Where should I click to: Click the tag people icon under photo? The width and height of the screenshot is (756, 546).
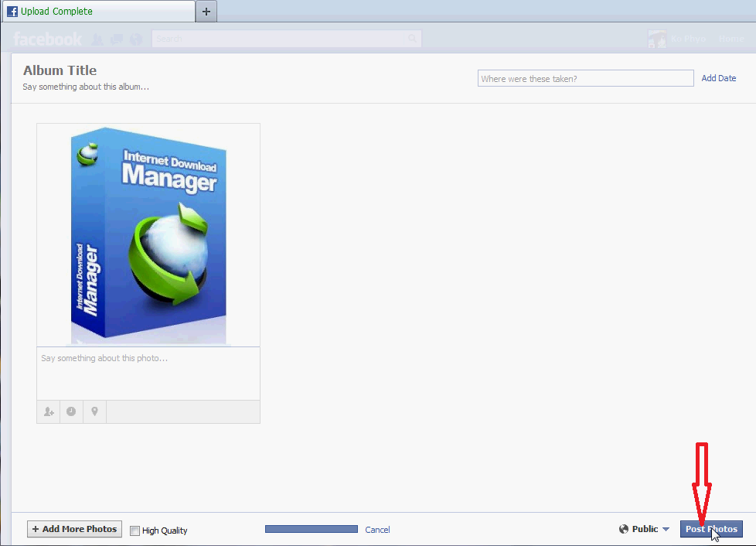(49, 411)
